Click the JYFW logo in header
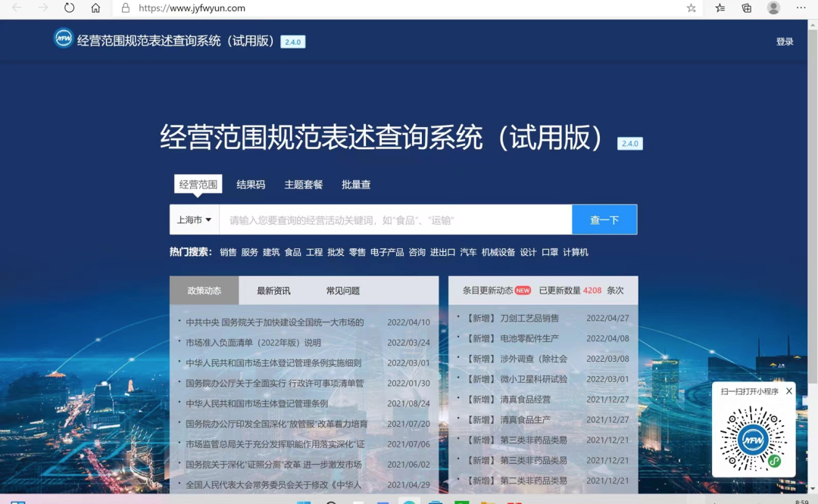 [64, 39]
